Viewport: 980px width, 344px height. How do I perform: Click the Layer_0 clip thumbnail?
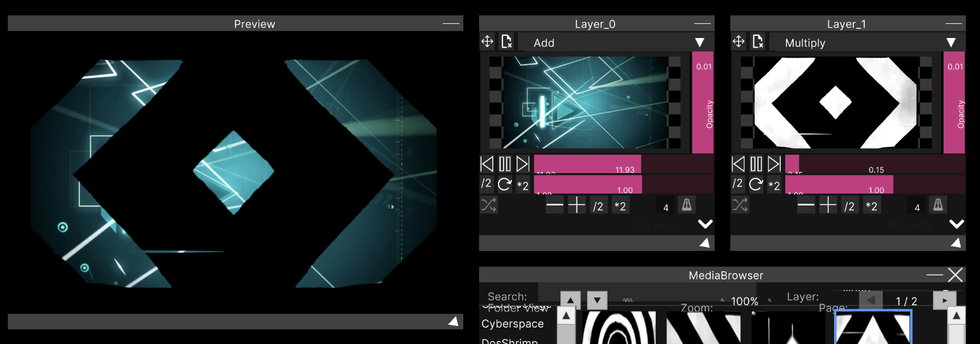(x=585, y=102)
